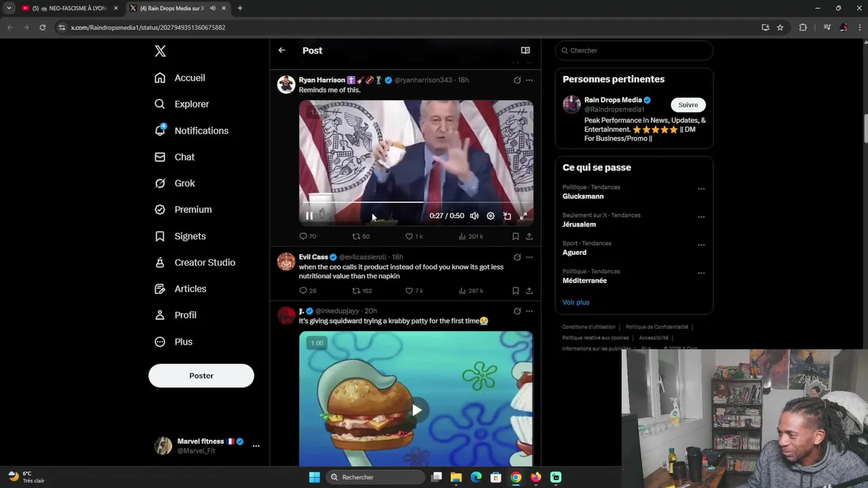
Task: Open Chrome from the taskbar
Action: (516, 477)
